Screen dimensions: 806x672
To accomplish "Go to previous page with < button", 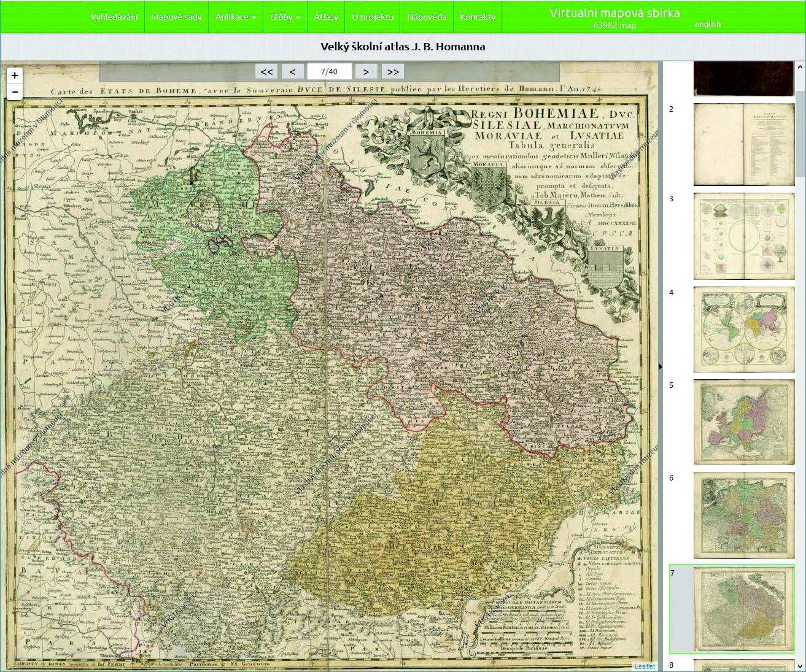I will pos(293,72).
